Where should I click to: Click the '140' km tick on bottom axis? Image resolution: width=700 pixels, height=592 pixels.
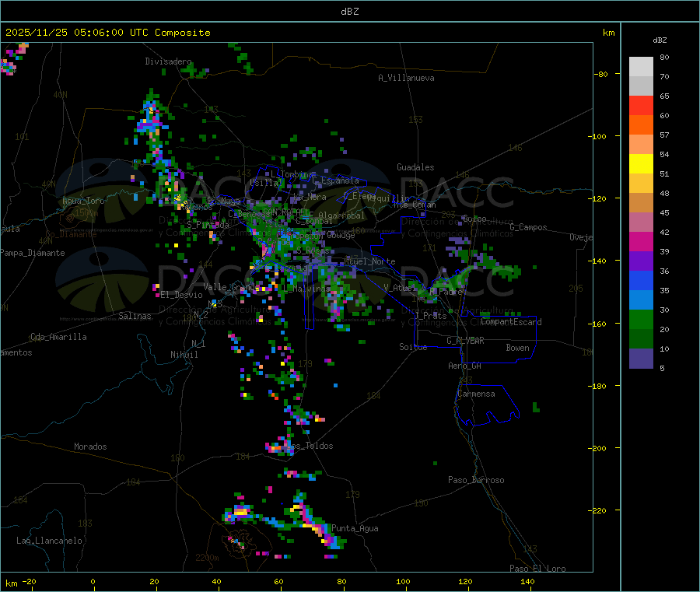527,582
